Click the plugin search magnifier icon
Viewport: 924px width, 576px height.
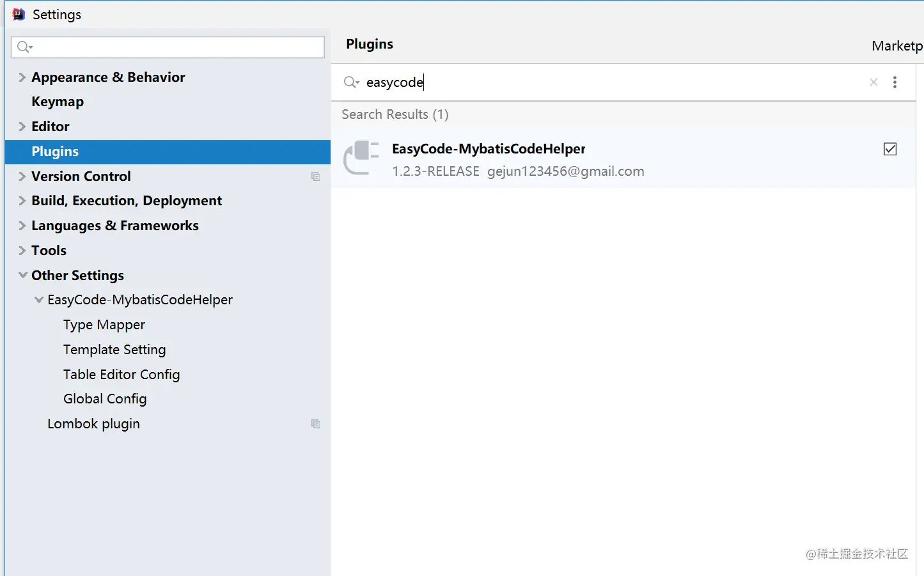click(351, 82)
